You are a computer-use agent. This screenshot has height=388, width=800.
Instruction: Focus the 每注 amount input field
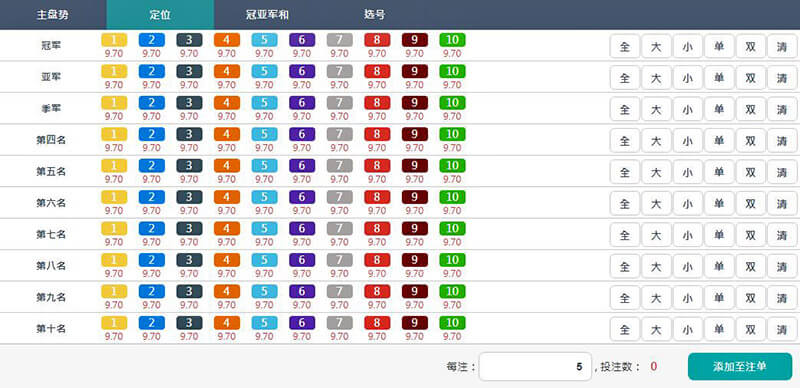point(535,367)
